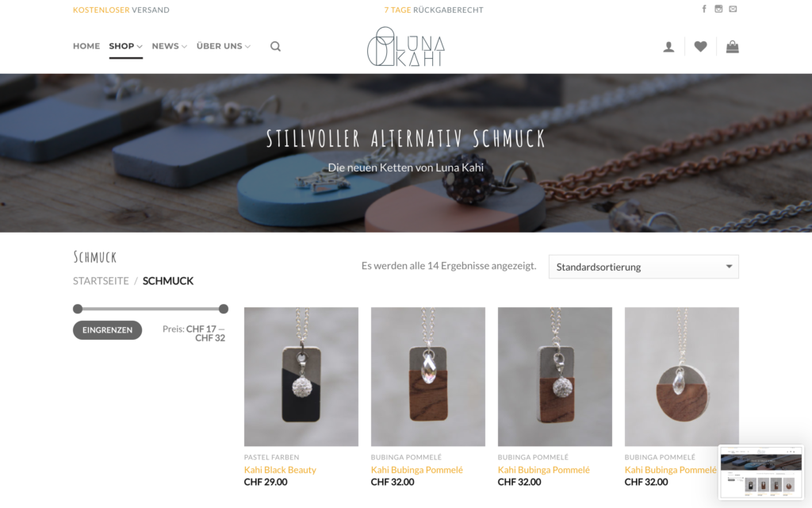The height and width of the screenshot is (508, 812).
Task: Open the shopping bag cart icon
Action: point(732,47)
